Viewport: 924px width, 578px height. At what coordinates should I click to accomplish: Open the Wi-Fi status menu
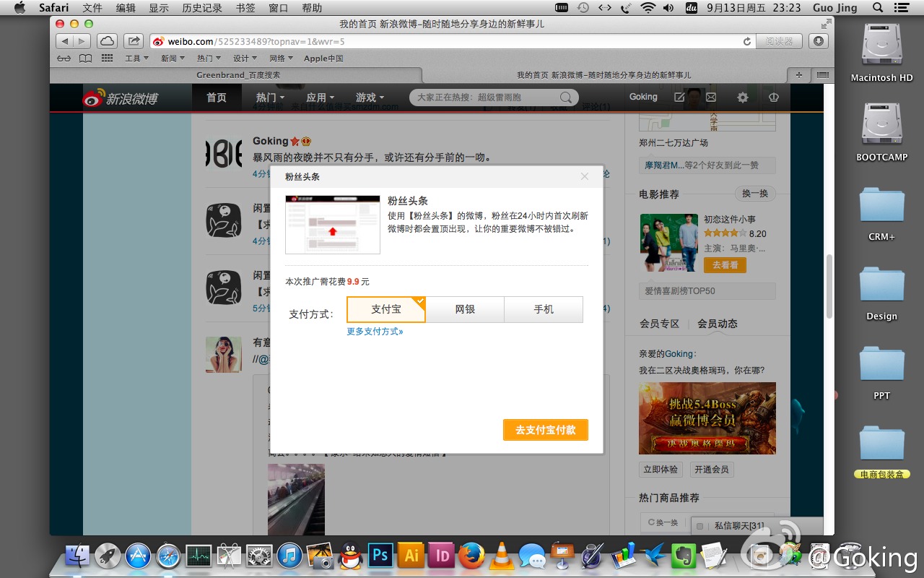(x=648, y=8)
